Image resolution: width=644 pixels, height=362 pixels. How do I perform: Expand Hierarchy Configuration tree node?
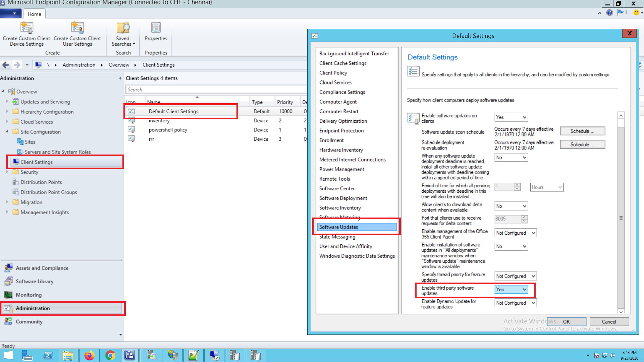point(7,112)
